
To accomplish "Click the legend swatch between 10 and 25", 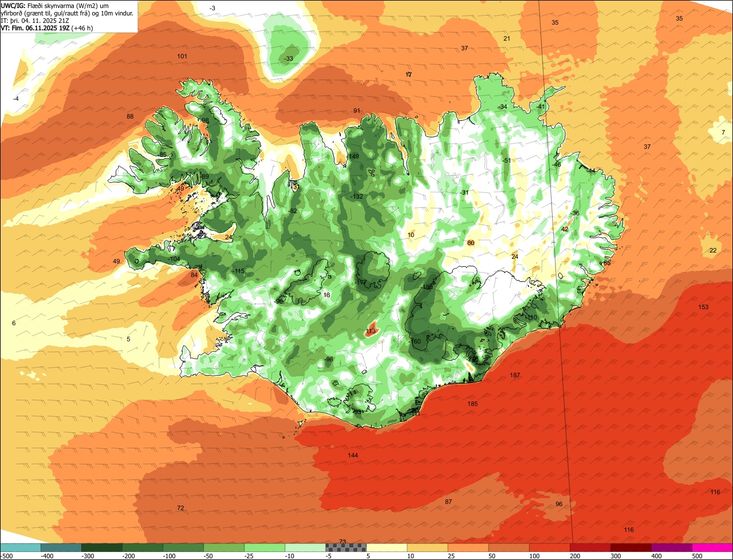I will point(427,547).
